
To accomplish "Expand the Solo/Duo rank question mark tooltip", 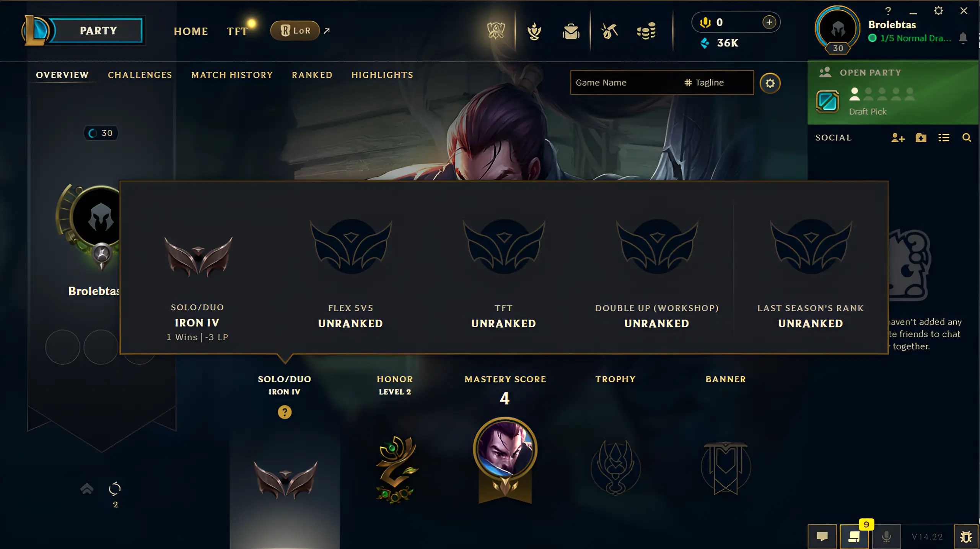I will tap(284, 412).
